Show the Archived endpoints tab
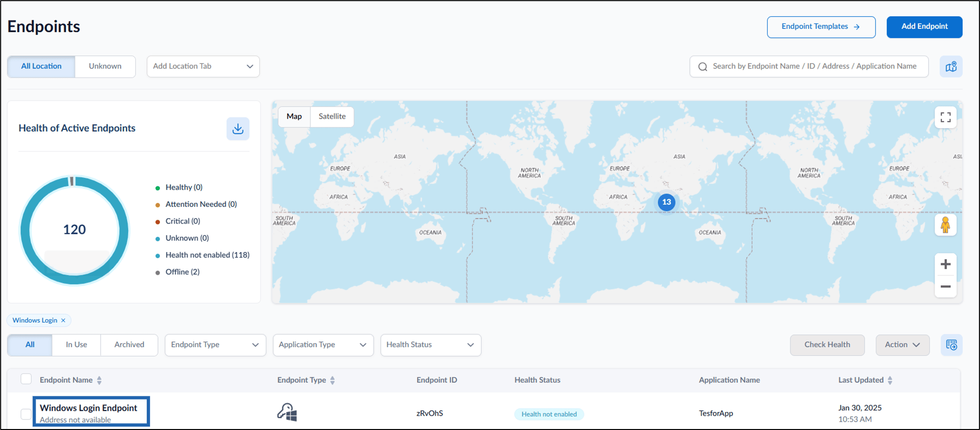This screenshot has width=980, height=430. [129, 345]
